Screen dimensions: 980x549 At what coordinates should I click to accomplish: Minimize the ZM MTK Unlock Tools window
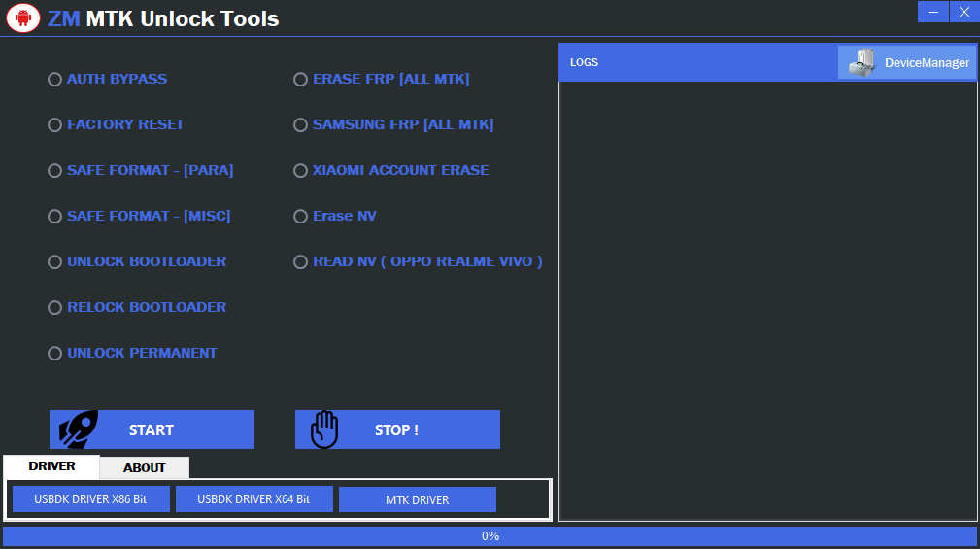click(x=933, y=12)
